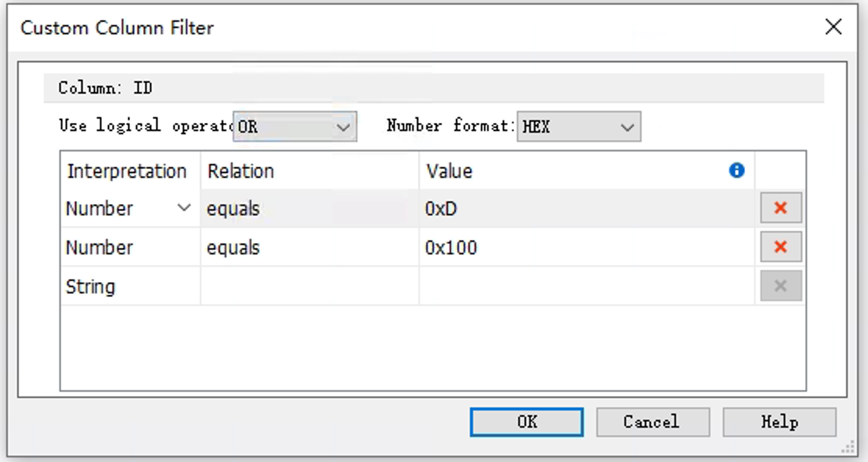
Task: Click the greyed X in the String row
Action: point(781,286)
